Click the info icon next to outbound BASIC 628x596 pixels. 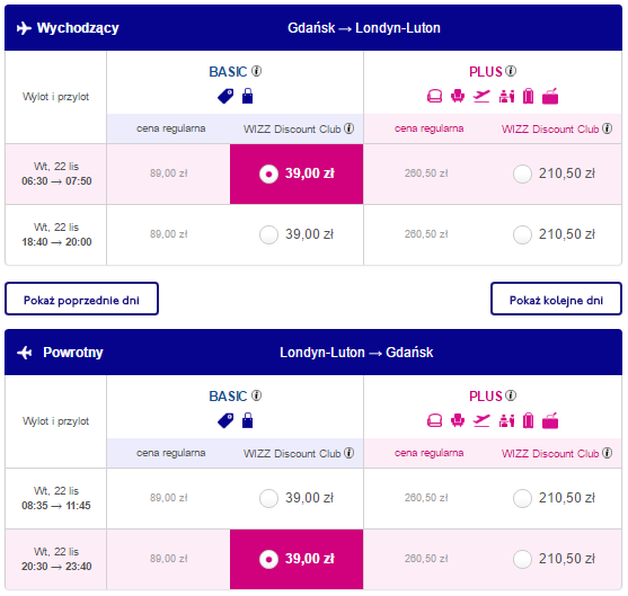click(256, 71)
